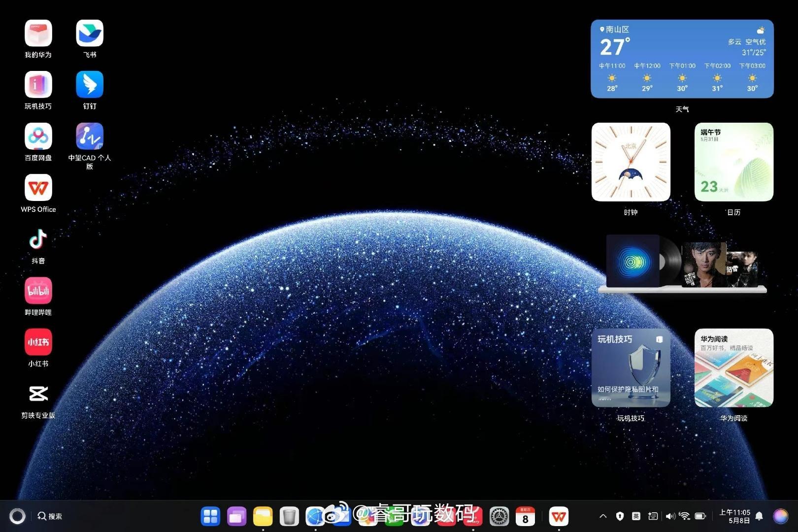The image size is (798, 532).
Task: Open the calendar dock icon showing 8
Action: (x=525, y=516)
